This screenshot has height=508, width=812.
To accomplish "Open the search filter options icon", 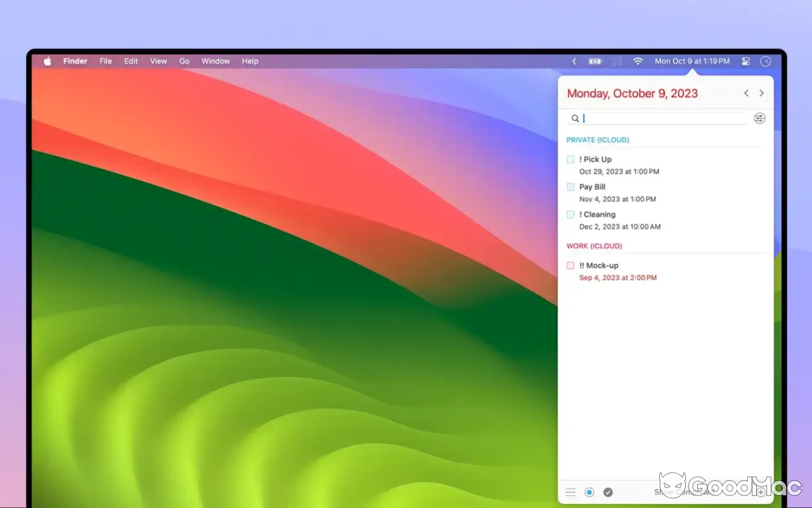I will coord(759,118).
